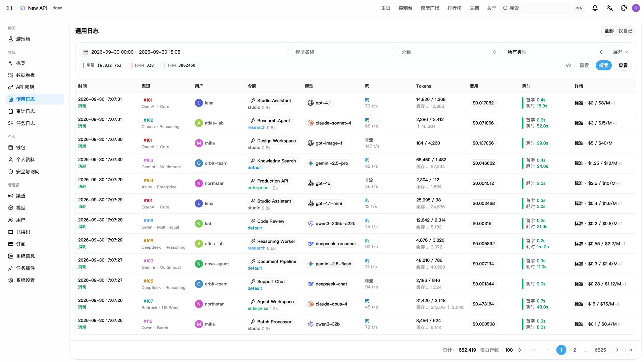Open the 分组 dropdown
Viewport: 644px width, 362px height.
(x=449, y=52)
